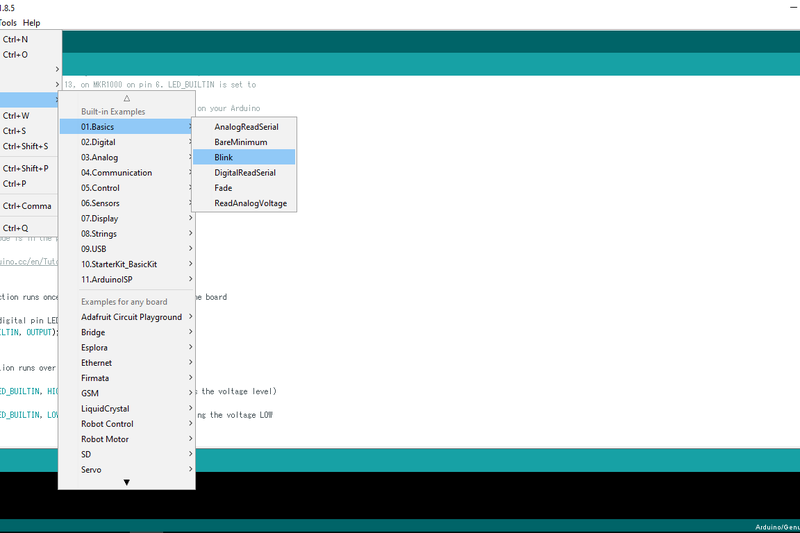Open the AnalogReadSerial example
The image size is (800, 533).
pyautogui.click(x=244, y=126)
